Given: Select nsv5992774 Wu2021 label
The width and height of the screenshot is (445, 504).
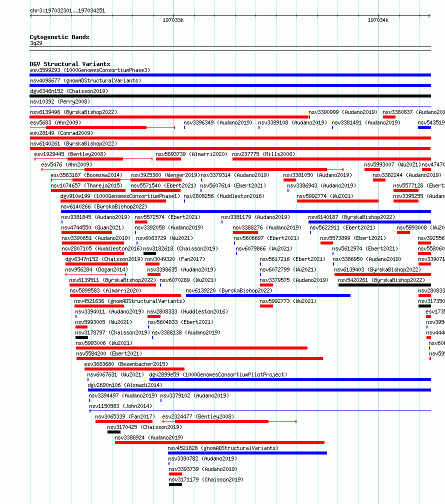Looking at the screenshot, I should [x=325, y=196].
